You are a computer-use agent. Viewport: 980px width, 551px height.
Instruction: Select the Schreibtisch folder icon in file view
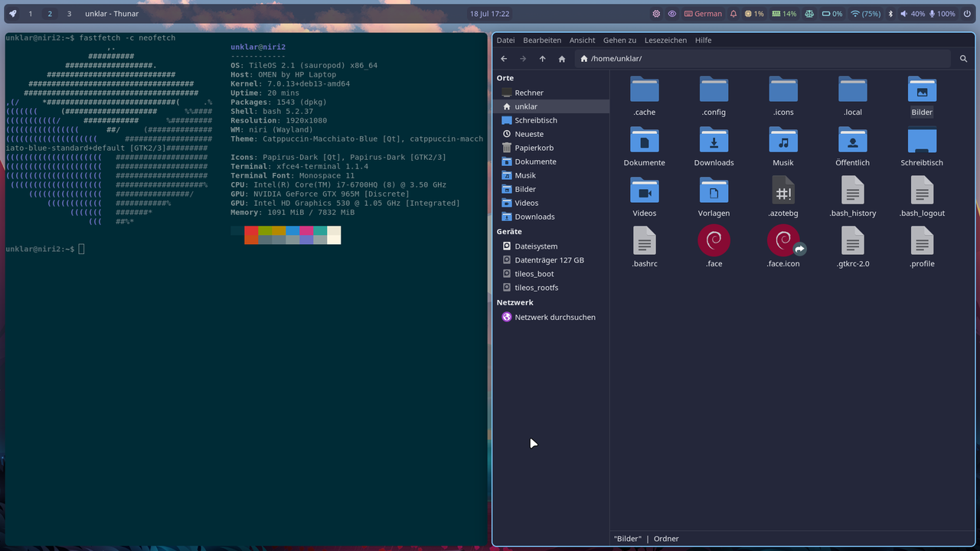click(x=922, y=139)
